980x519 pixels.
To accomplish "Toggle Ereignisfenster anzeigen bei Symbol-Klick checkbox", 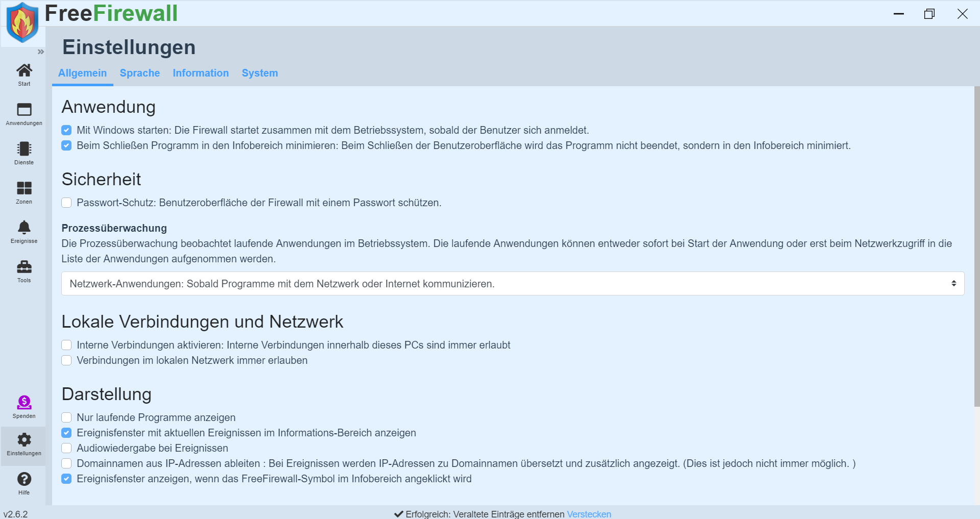I will 66,479.
